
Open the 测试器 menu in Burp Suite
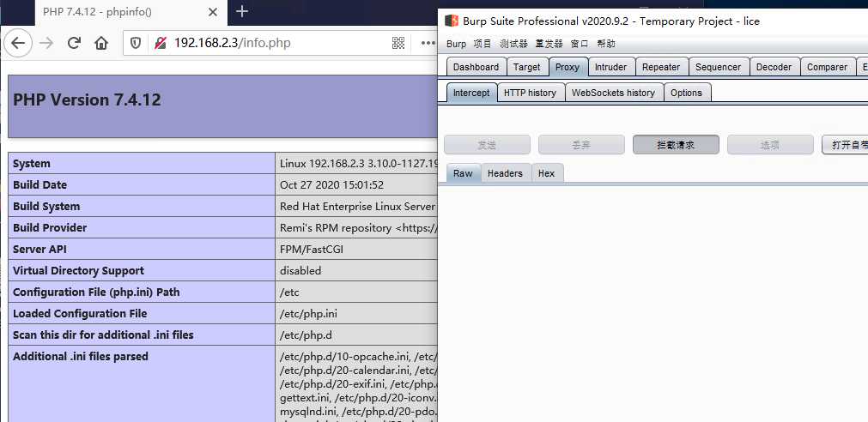point(513,44)
